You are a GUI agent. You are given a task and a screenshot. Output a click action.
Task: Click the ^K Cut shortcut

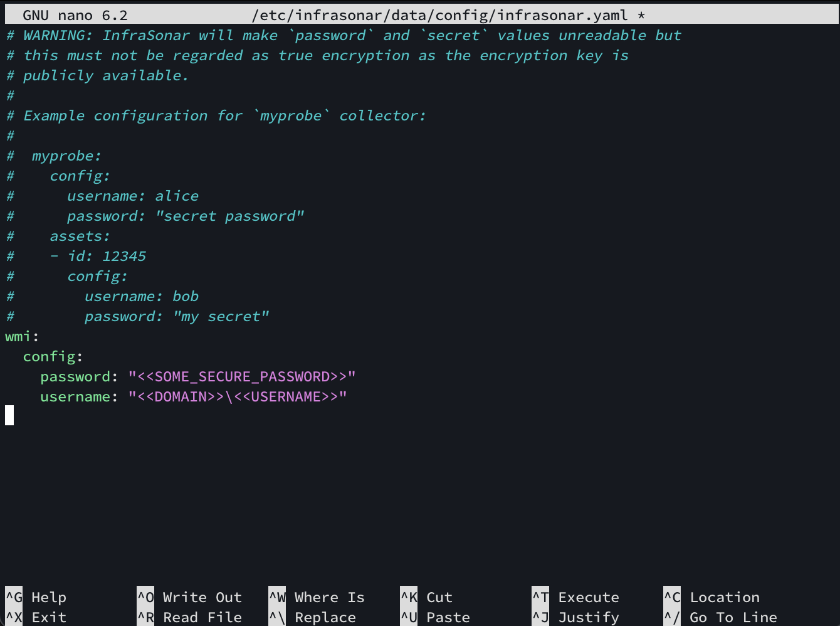[426, 597]
